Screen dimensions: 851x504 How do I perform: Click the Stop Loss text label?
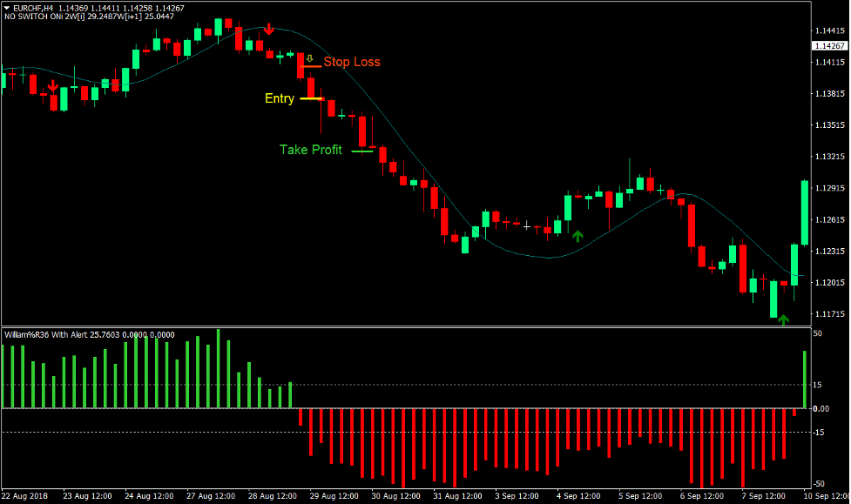353,62
